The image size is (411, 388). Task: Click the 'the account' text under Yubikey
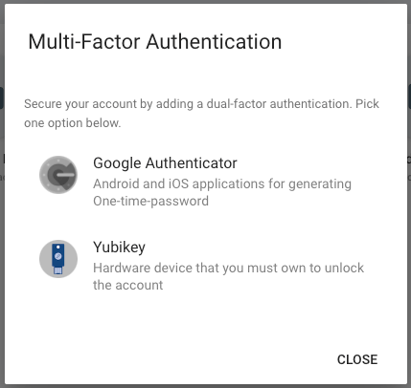point(128,285)
